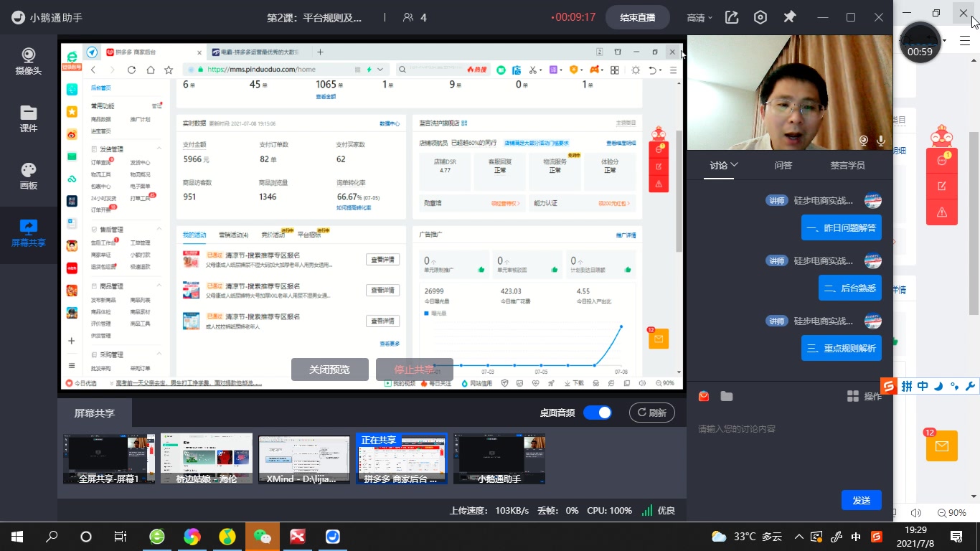Open the 摄像头 camera source
980x551 pixels.
tap(29, 62)
